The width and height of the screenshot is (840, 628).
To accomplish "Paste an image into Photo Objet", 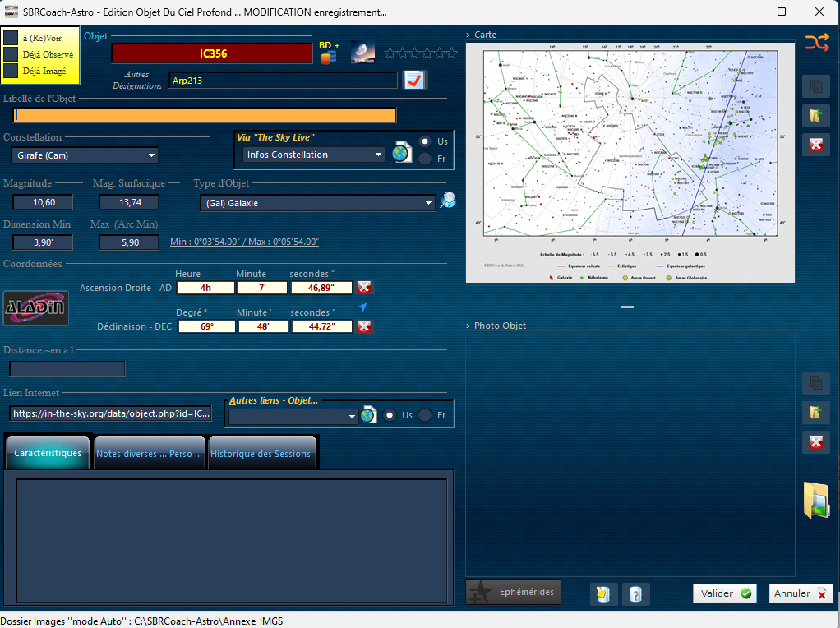I will (816, 413).
